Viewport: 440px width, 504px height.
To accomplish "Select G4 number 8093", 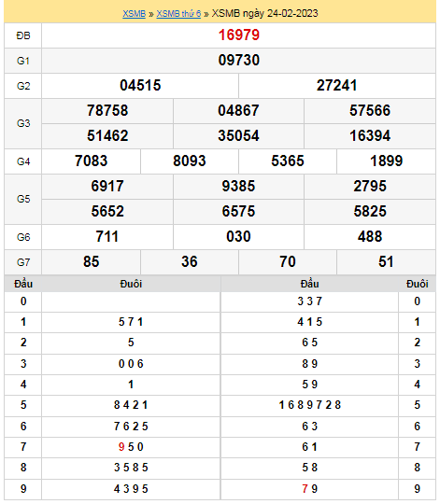I will (x=190, y=161).
